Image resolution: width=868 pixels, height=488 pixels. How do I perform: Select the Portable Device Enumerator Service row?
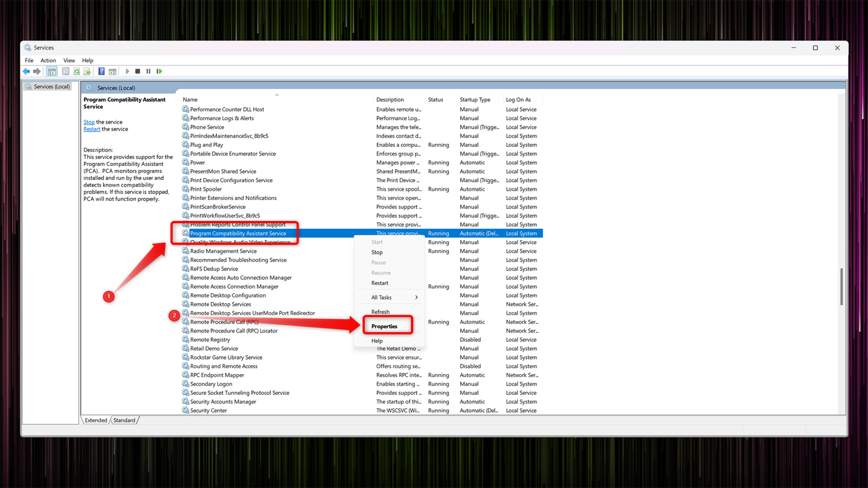point(362,153)
